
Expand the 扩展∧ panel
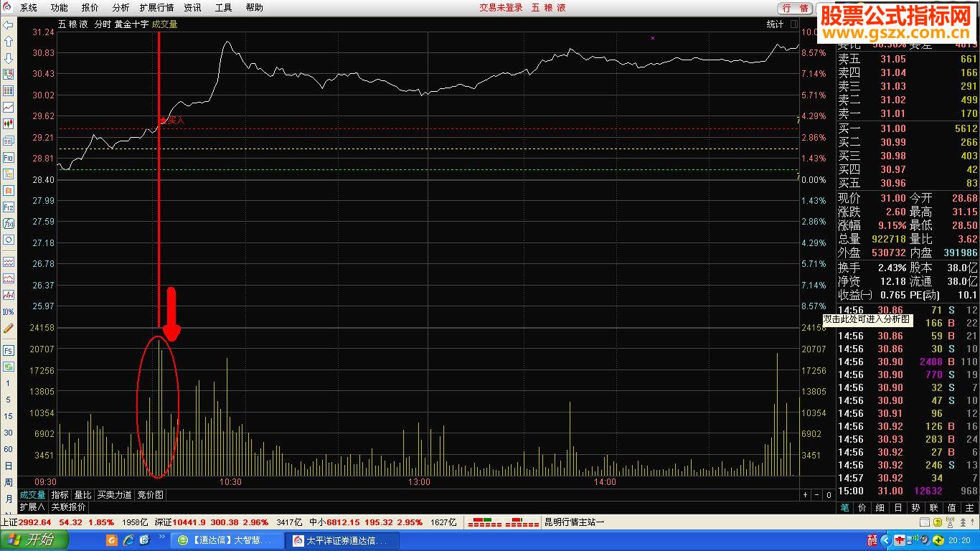(32, 507)
